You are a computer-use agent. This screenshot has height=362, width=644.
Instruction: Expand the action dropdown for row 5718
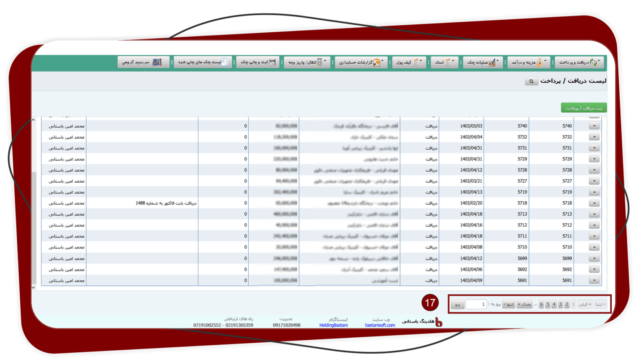(594, 203)
